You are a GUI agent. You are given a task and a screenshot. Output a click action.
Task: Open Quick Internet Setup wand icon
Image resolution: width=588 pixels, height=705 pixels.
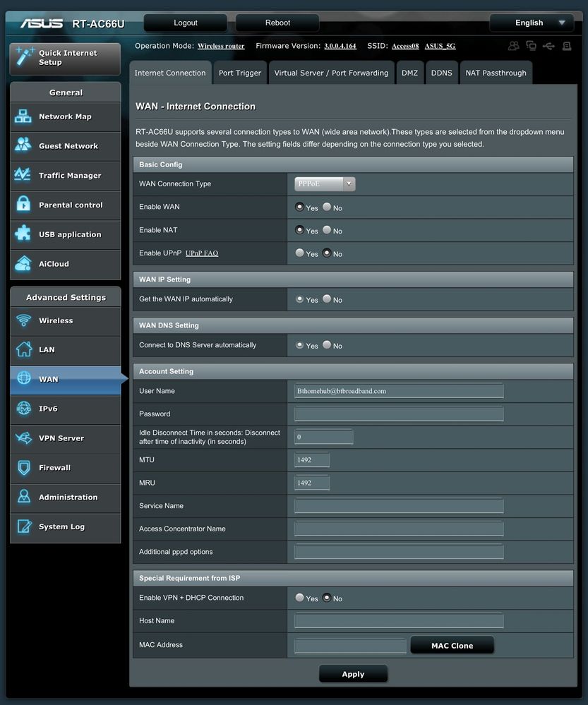tap(24, 56)
